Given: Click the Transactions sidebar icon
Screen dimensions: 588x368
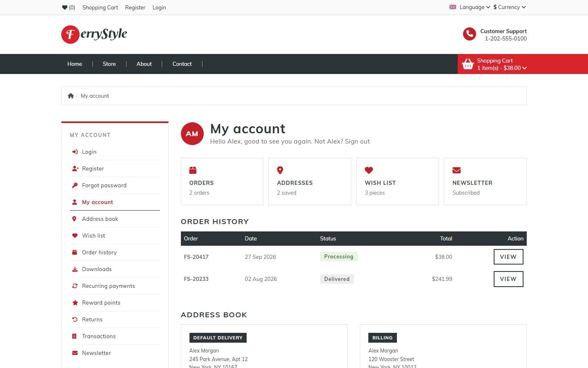Looking at the screenshot, I should tap(75, 336).
